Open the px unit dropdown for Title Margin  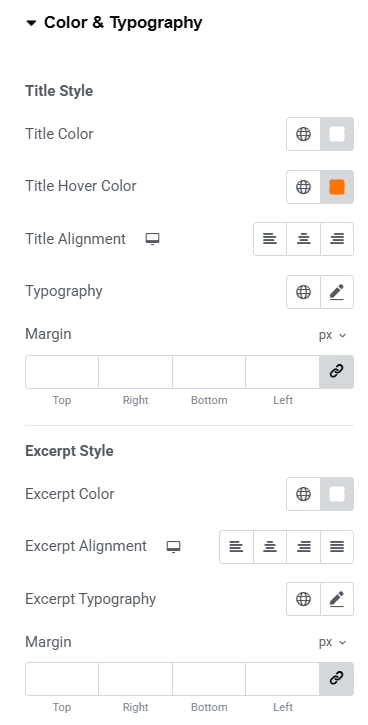pos(332,335)
